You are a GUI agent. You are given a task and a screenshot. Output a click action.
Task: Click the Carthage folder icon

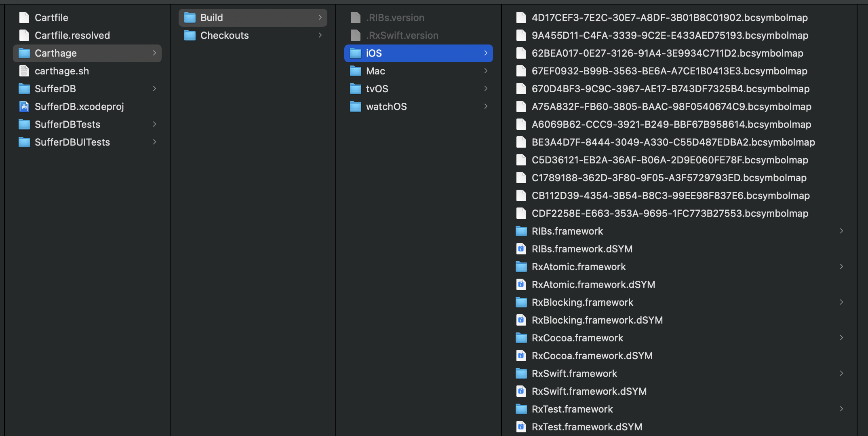(24, 53)
